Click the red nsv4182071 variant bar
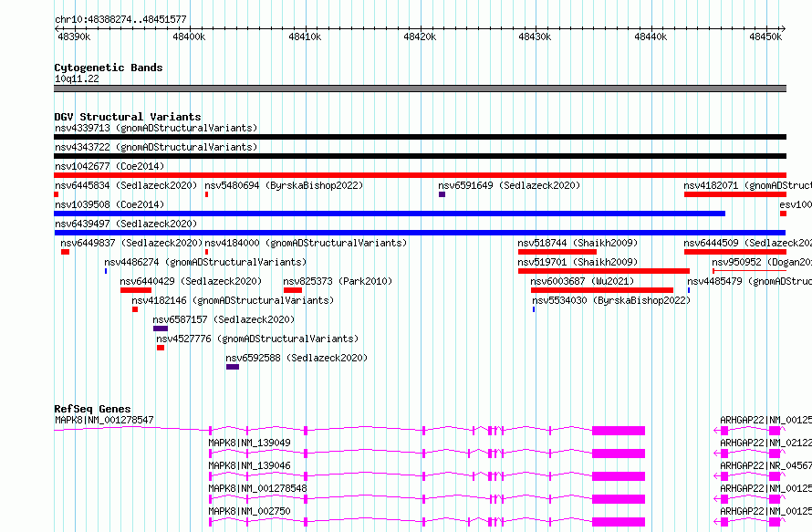Image resolution: width=812 pixels, height=532 pixels. pos(735,194)
